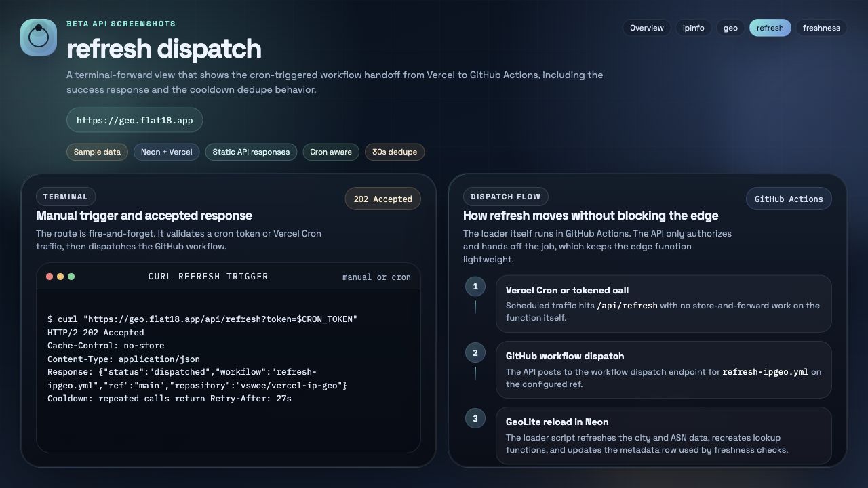Click the 'refresh dispatch' page title
This screenshot has height=488, width=868.
point(163,49)
